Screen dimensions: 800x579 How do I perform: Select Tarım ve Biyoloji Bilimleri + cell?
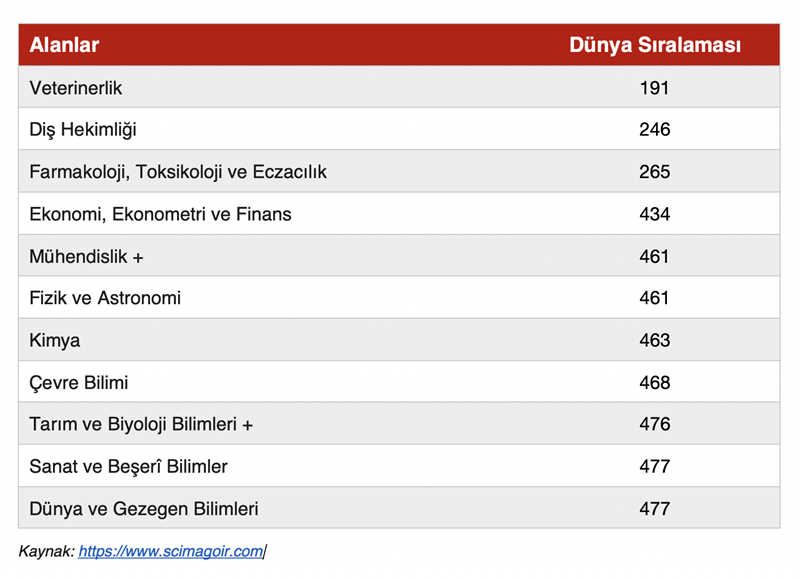(x=141, y=424)
